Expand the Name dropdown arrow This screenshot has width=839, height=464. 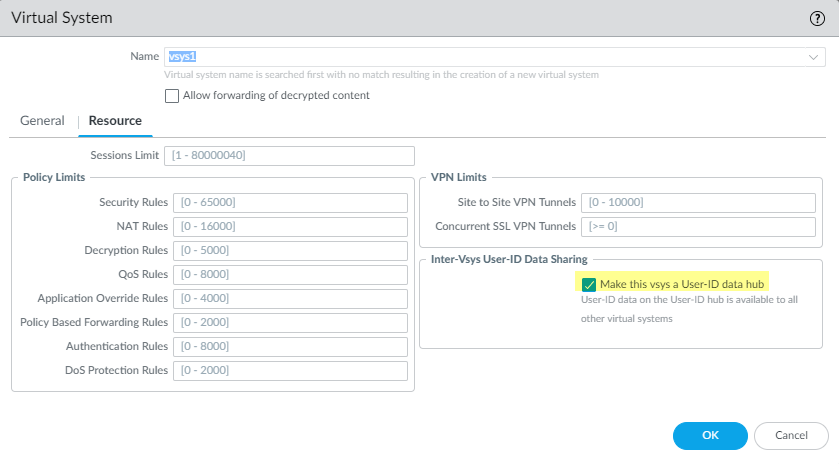click(813, 57)
